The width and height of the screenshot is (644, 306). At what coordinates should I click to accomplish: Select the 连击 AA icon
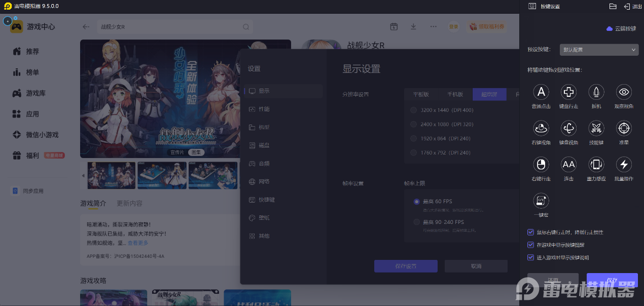568,164
